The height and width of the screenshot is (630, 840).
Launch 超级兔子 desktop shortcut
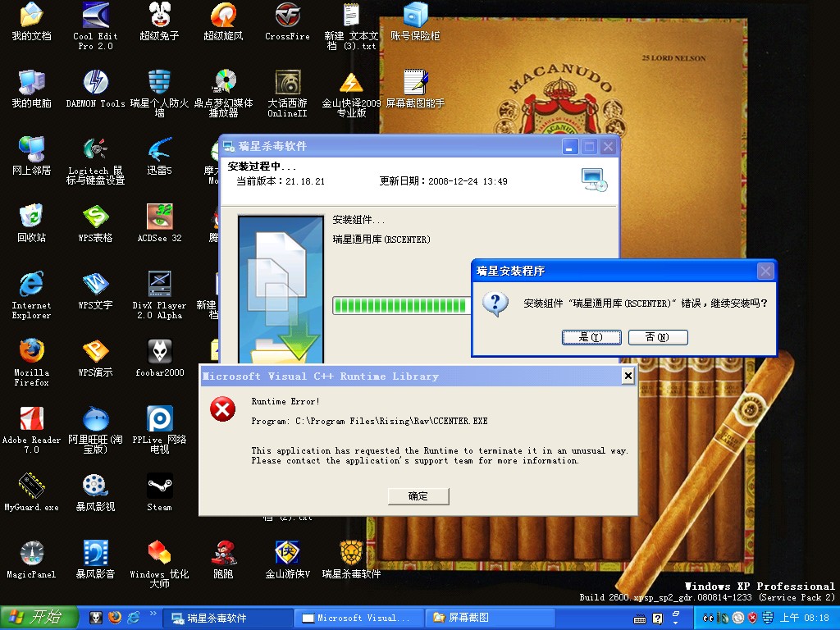(159, 21)
